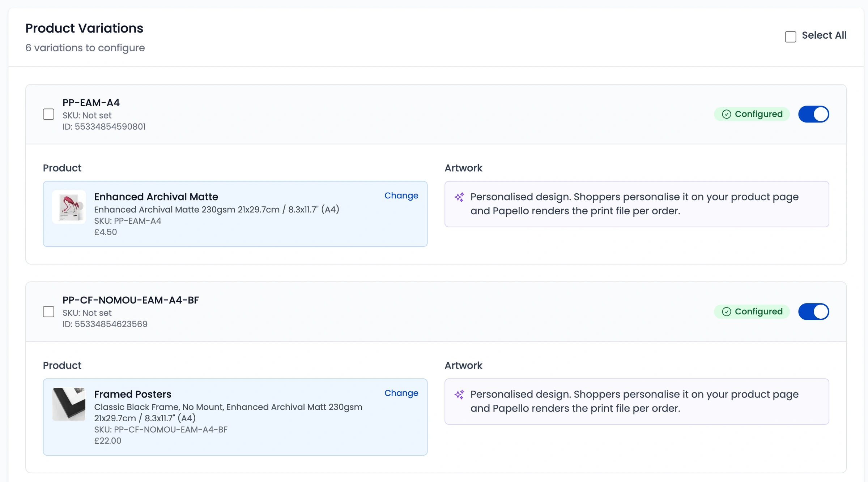Click the £4.50 price
The height and width of the screenshot is (482, 868).
pos(106,232)
